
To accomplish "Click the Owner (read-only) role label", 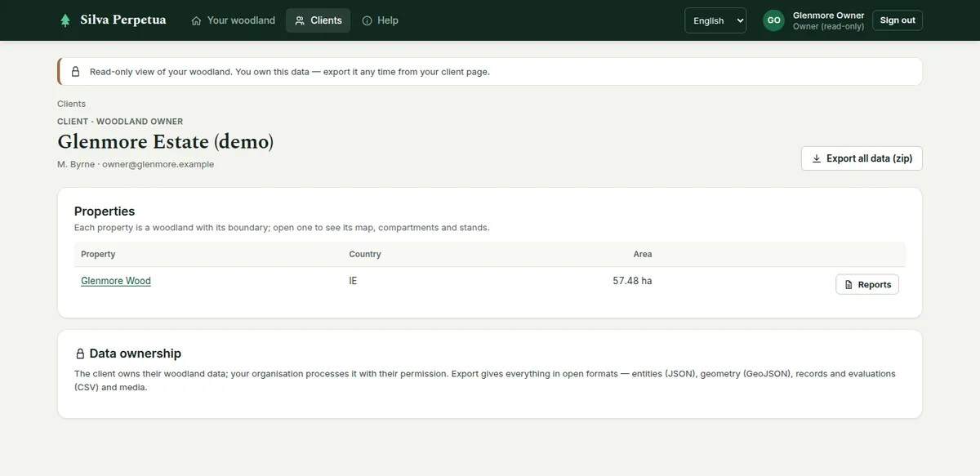I will click(x=828, y=27).
